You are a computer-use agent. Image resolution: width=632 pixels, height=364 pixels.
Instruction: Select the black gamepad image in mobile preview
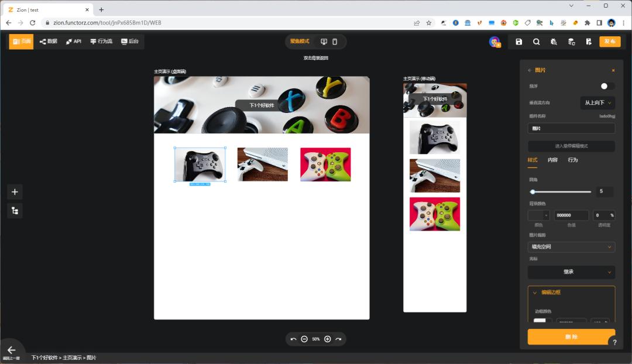(434, 138)
